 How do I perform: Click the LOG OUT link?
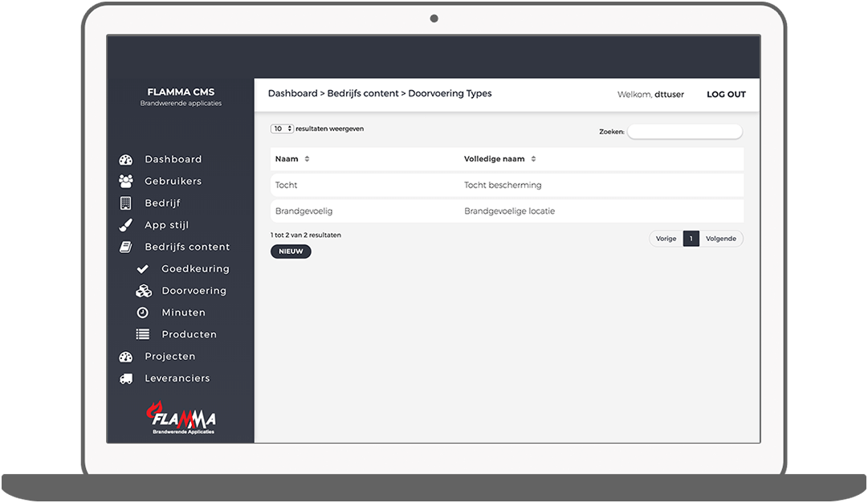pyautogui.click(x=727, y=94)
